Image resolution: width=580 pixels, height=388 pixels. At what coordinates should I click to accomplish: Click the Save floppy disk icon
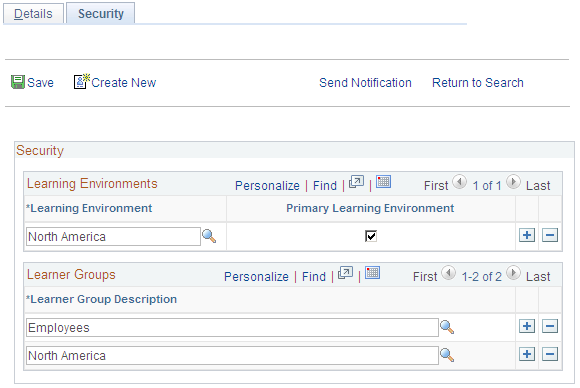[18, 82]
